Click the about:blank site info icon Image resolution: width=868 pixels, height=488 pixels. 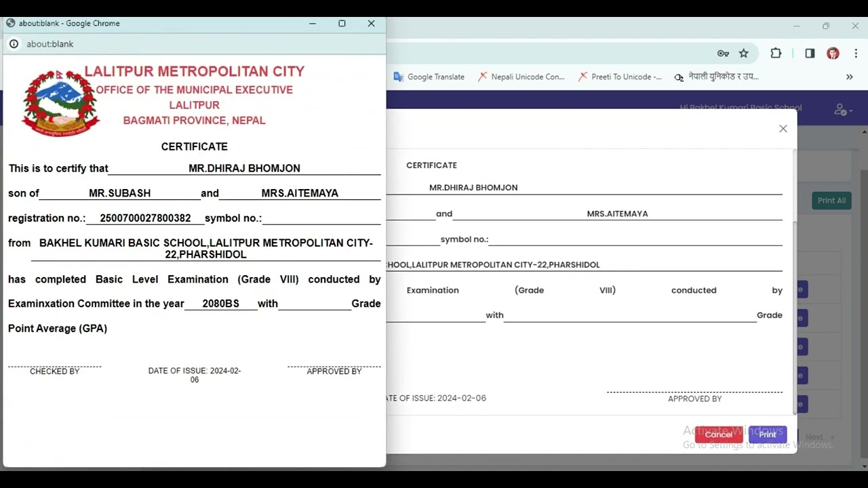(x=14, y=44)
